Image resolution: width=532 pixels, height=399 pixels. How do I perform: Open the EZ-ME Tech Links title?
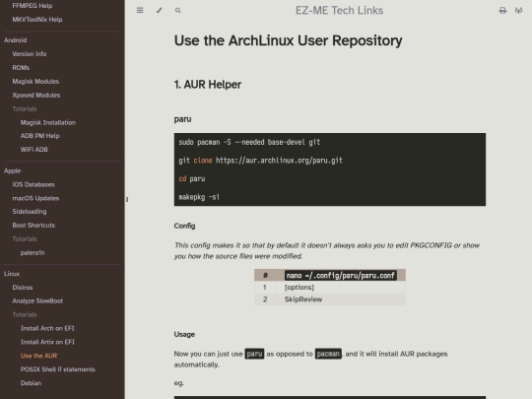pyautogui.click(x=339, y=11)
